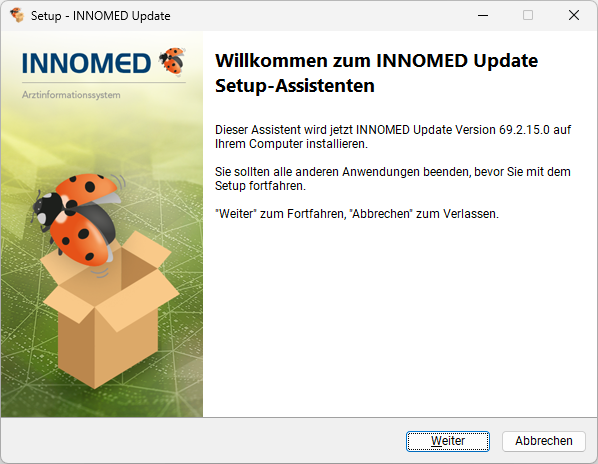This screenshot has height=464, width=598.
Task: Click the Weiter button to continue
Action: (448, 441)
